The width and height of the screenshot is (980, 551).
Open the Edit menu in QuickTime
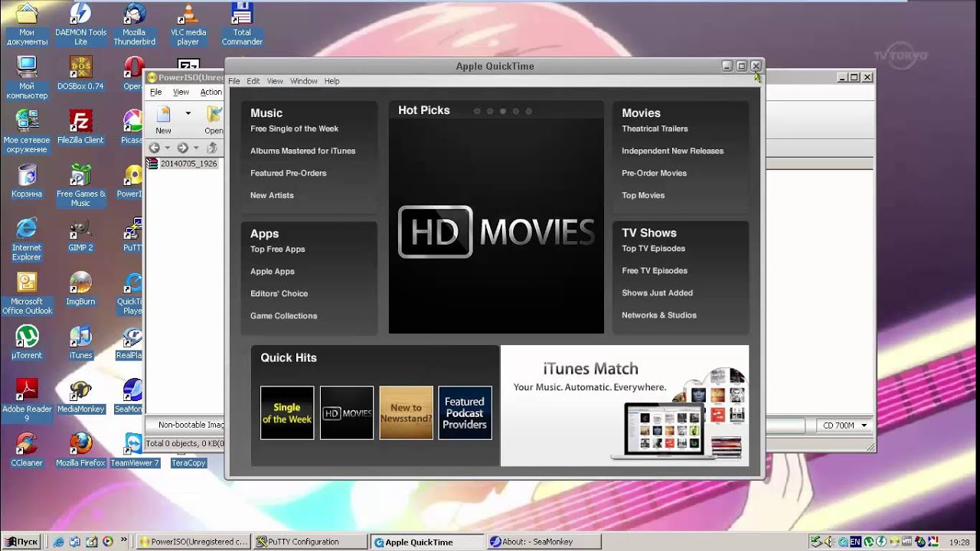pyautogui.click(x=253, y=81)
